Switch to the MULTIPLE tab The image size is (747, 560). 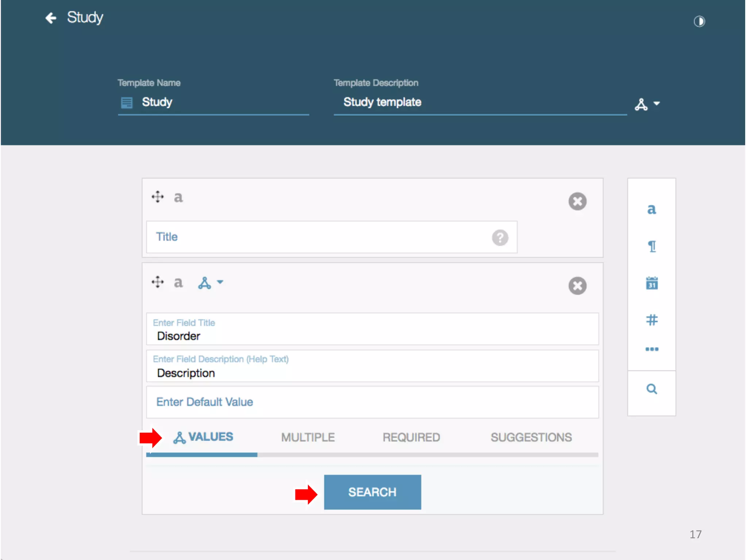click(x=308, y=437)
